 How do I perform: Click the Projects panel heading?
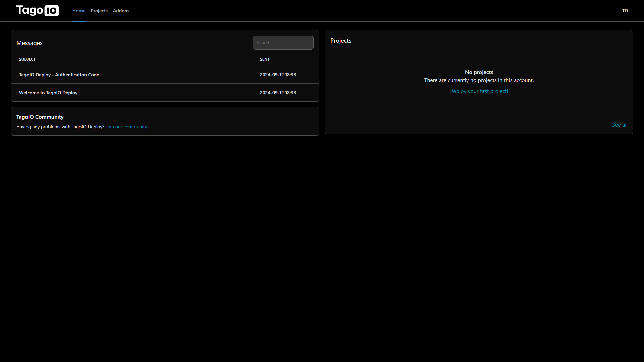point(341,41)
